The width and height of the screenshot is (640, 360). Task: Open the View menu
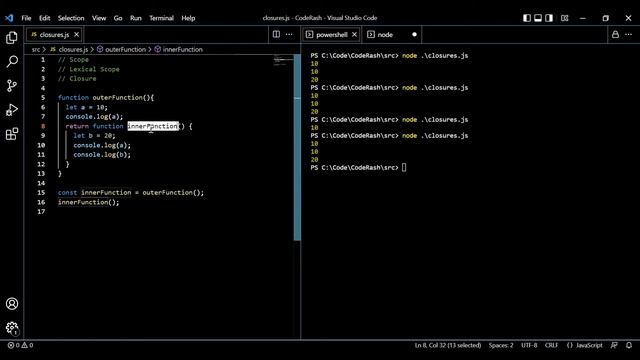99,18
